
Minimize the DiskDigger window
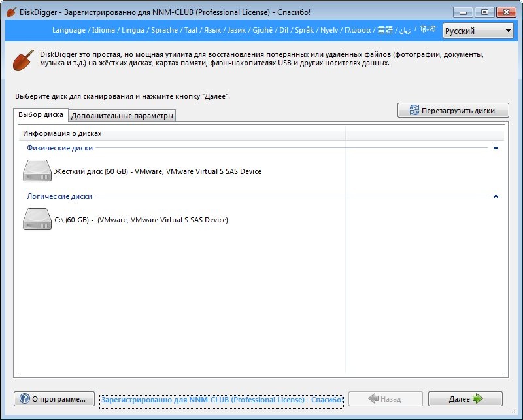pos(463,12)
